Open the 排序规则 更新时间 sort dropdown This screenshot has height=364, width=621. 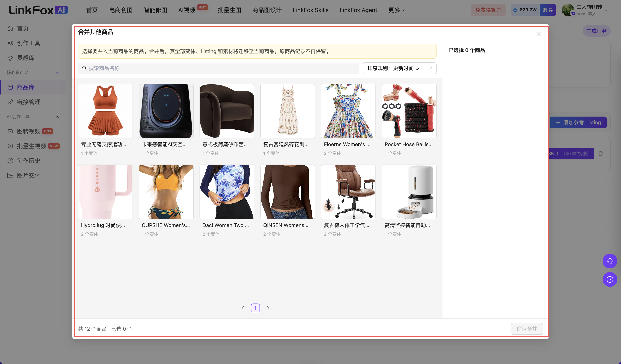tap(399, 68)
